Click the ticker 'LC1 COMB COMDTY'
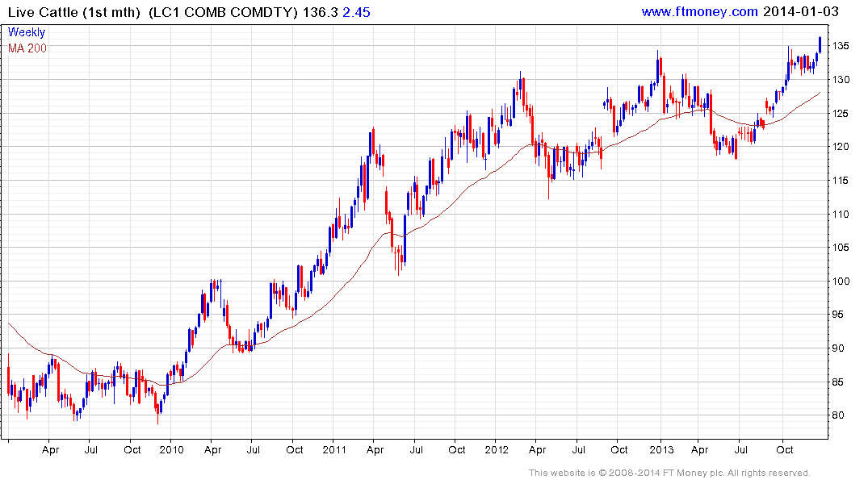Screen dimensions: 868x484 coord(224,12)
